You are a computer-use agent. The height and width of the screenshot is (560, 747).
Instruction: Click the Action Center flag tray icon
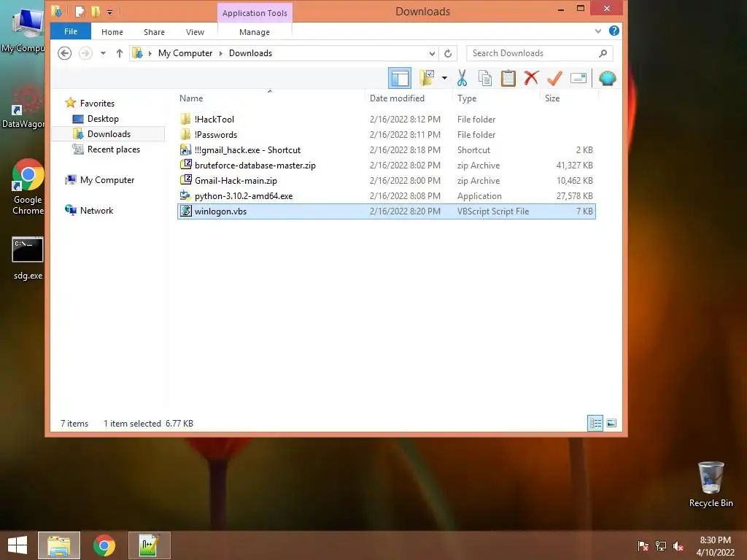643,546
